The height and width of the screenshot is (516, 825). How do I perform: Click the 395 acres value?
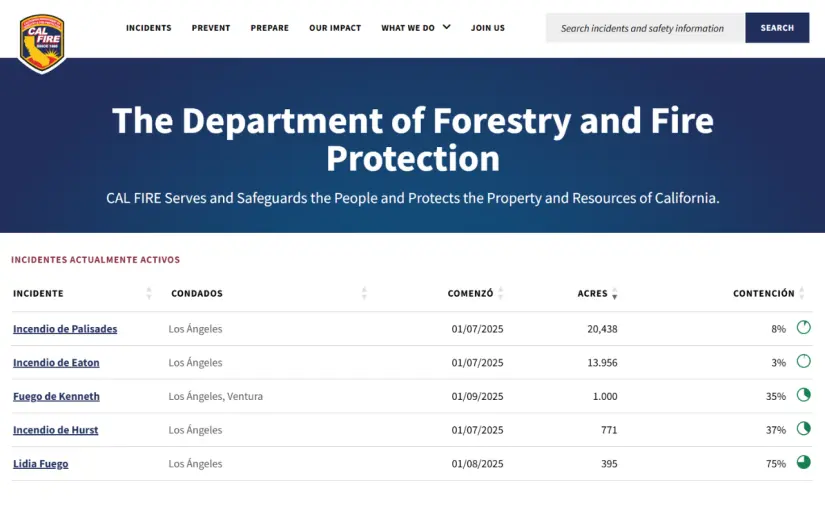click(609, 463)
